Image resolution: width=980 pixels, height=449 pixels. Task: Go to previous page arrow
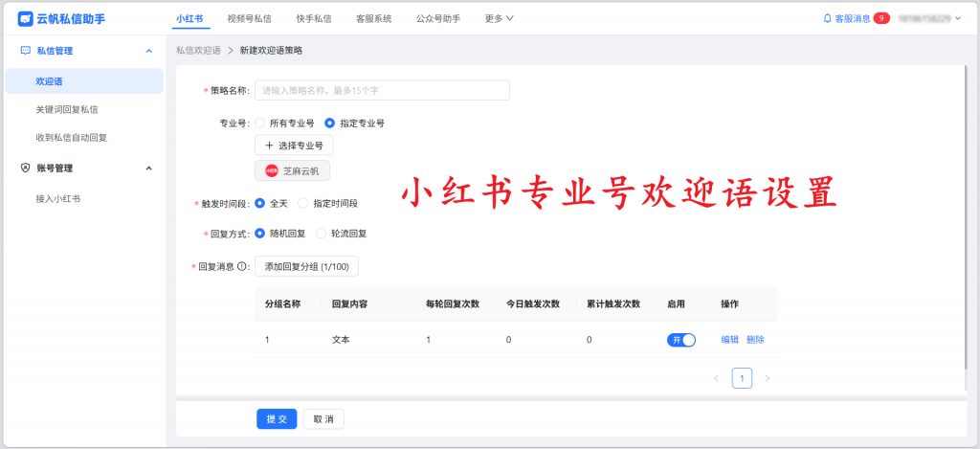pyautogui.click(x=716, y=378)
